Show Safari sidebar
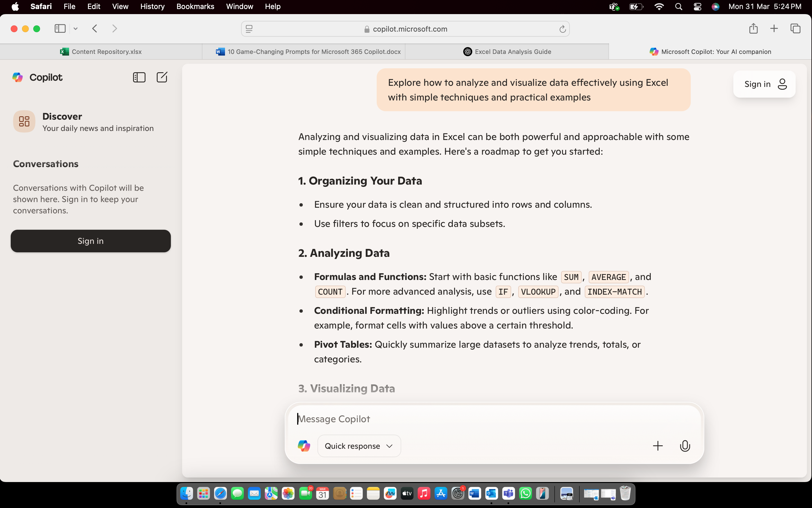This screenshot has width=812, height=508. [x=60, y=29]
